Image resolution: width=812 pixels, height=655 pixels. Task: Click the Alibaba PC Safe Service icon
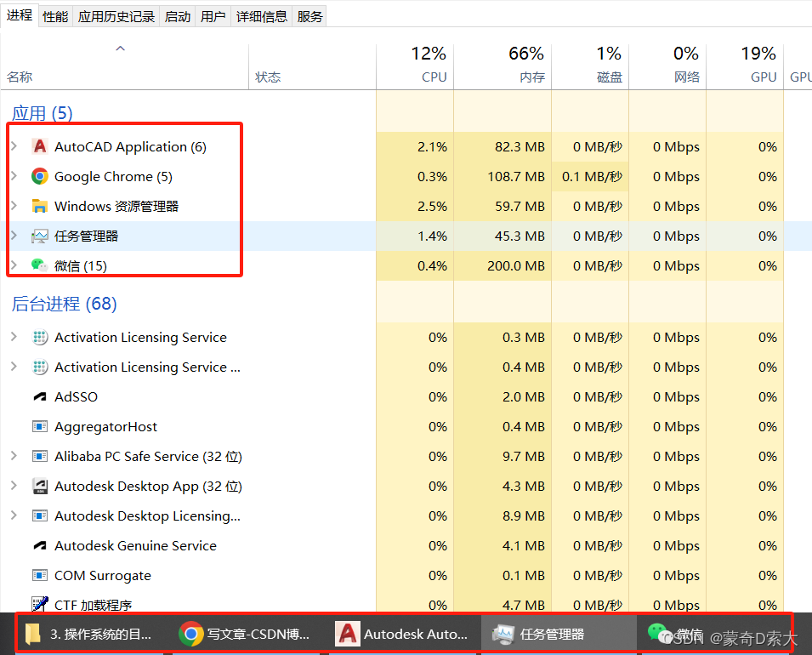point(40,457)
